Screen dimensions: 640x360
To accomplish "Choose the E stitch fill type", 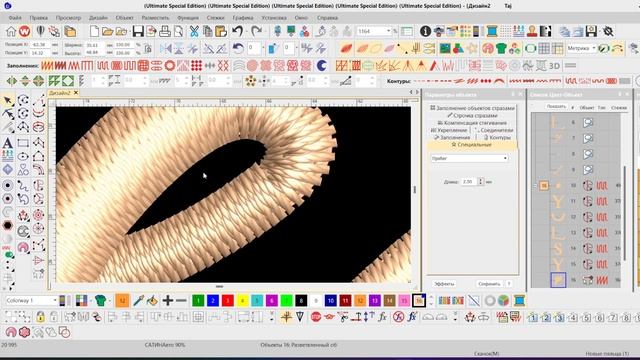I will pyautogui.click(x=87, y=65).
